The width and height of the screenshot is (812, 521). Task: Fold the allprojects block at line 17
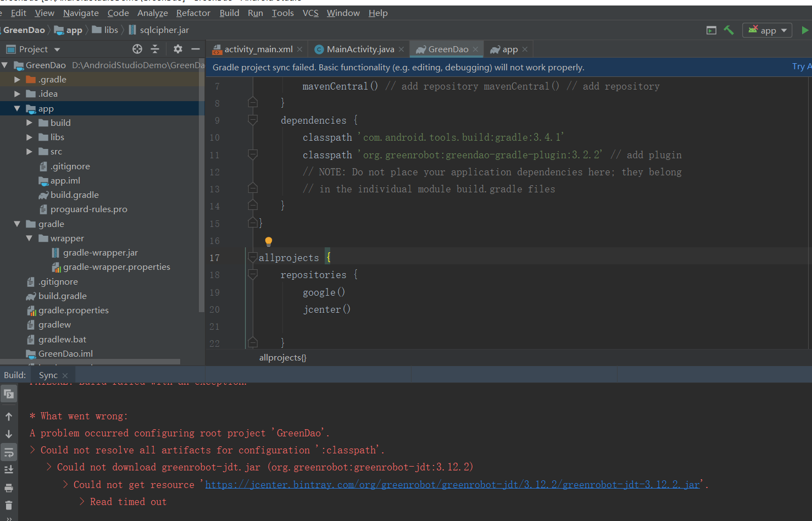(253, 257)
